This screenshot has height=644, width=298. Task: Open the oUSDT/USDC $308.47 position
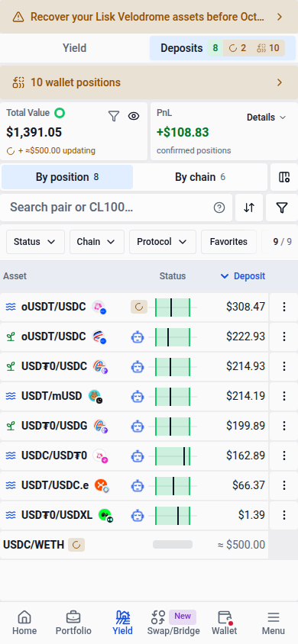134,308
